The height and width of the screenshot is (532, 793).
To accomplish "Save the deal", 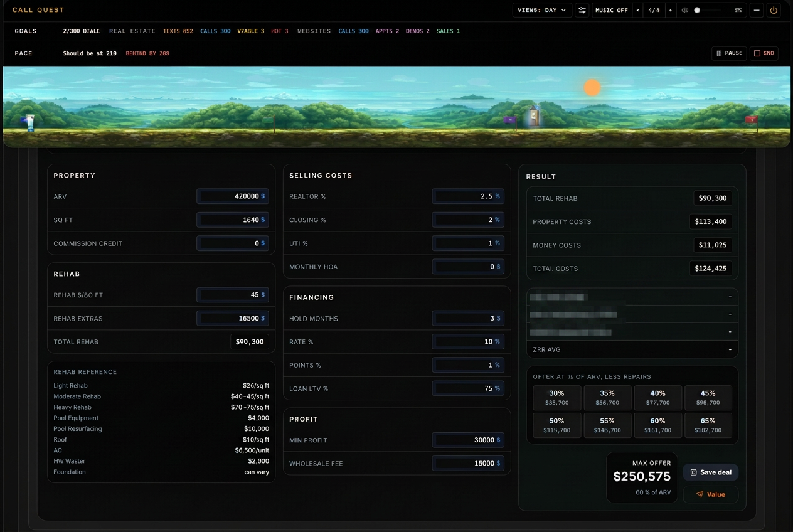I will click(x=711, y=472).
